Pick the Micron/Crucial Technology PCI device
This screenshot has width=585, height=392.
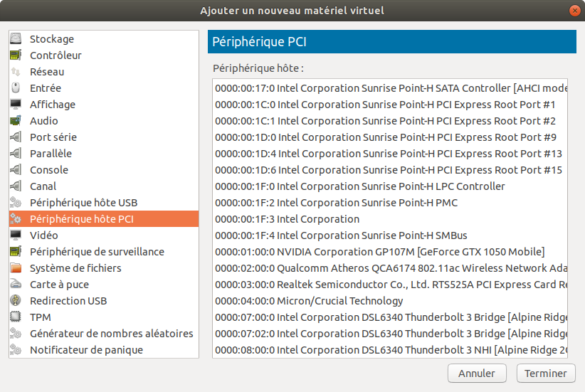coord(309,301)
